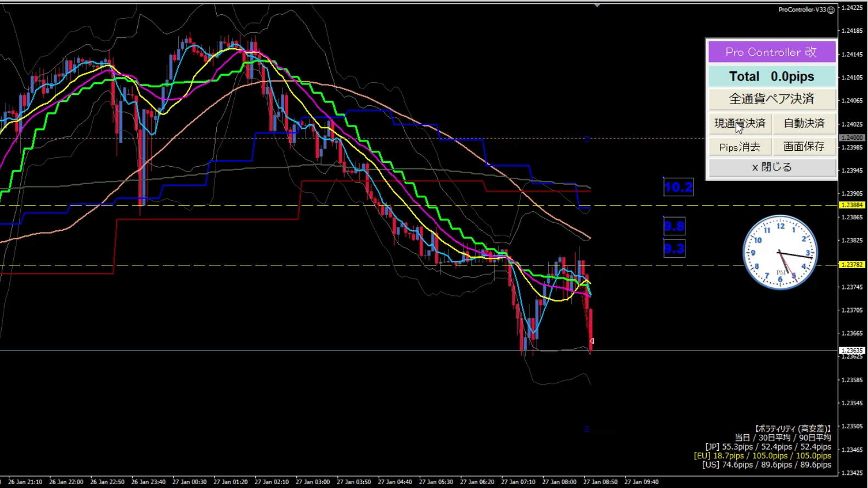868x488 pixels.
Task: Click the 1.23884 yellow price tag
Action: point(852,205)
